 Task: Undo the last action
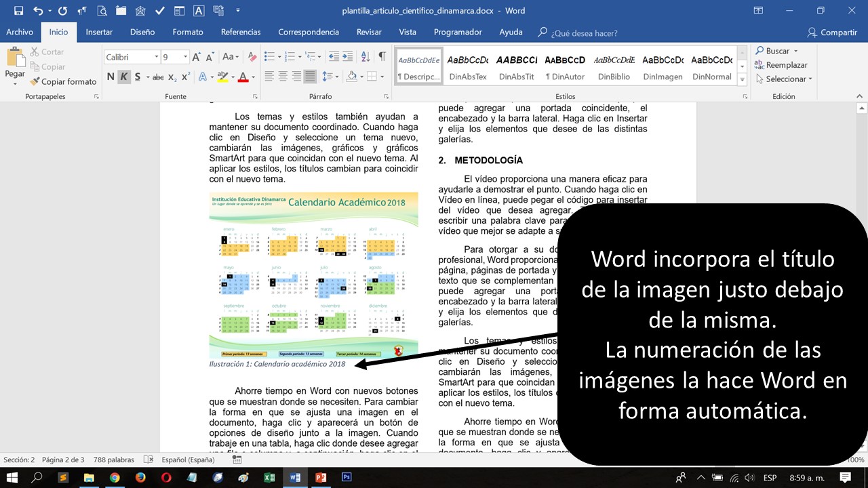[x=38, y=11]
